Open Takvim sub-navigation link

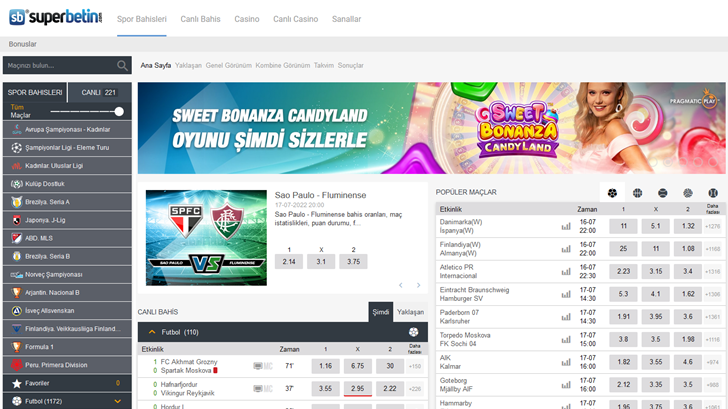coord(324,65)
